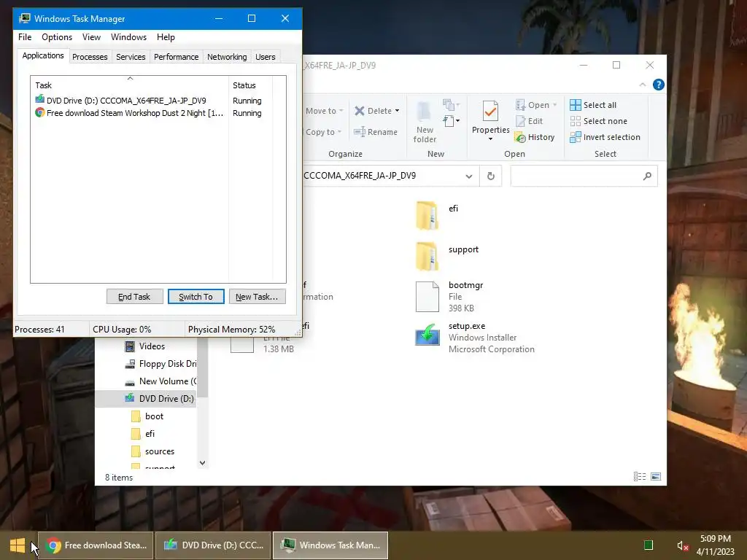Image resolution: width=747 pixels, height=560 pixels.
Task: Click the DVD drive icon in the task list
Action: (39, 99)
